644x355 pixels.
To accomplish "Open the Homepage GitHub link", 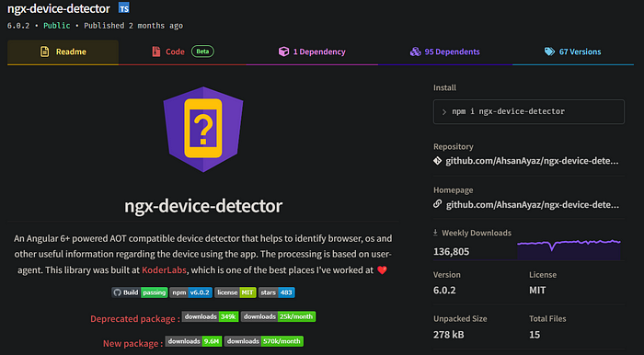I will [532, 204].
